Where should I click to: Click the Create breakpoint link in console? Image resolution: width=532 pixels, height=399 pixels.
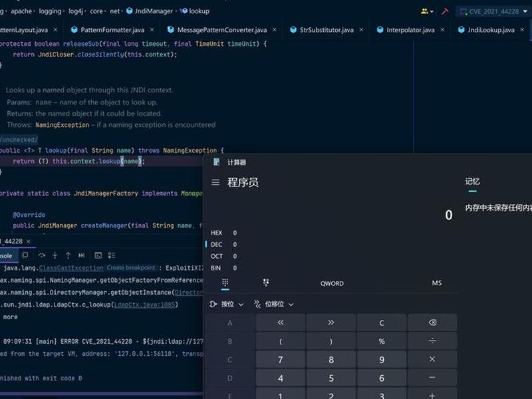coord(130,268)
